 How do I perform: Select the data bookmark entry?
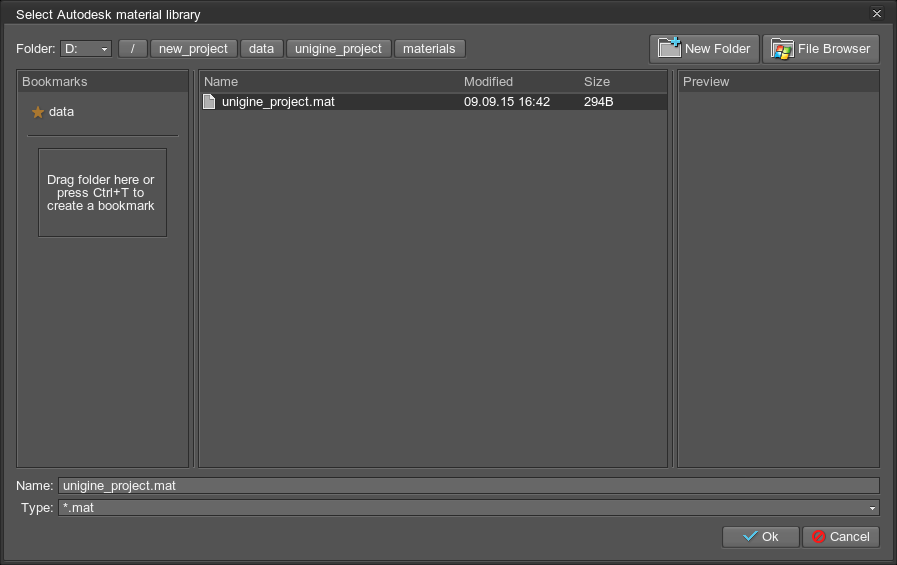click(62, 112)
